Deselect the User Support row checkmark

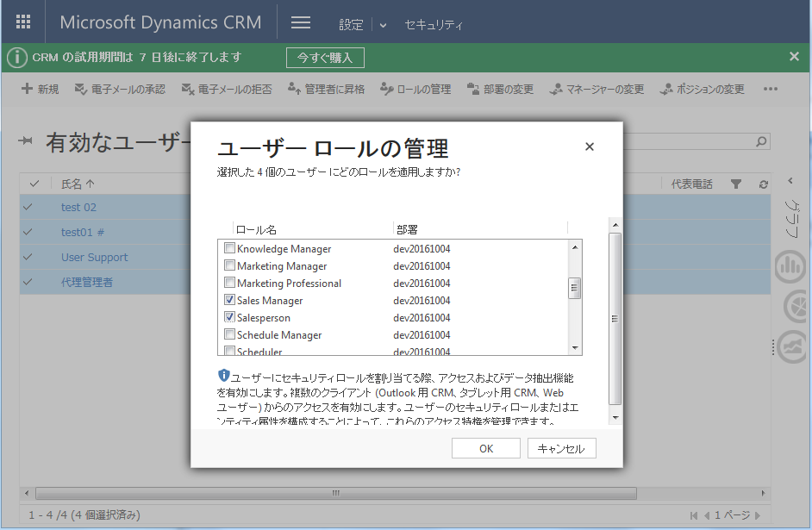point(28,257)
